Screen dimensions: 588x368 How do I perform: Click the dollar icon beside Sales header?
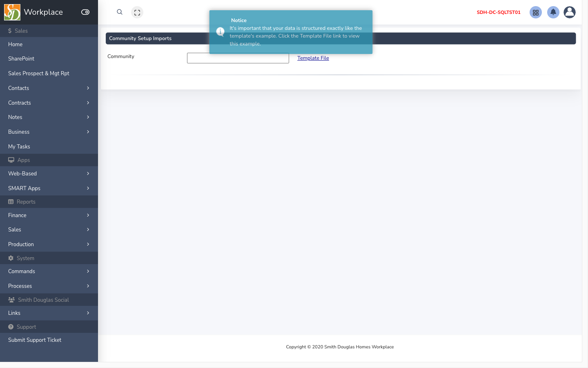tap(10, 31)
